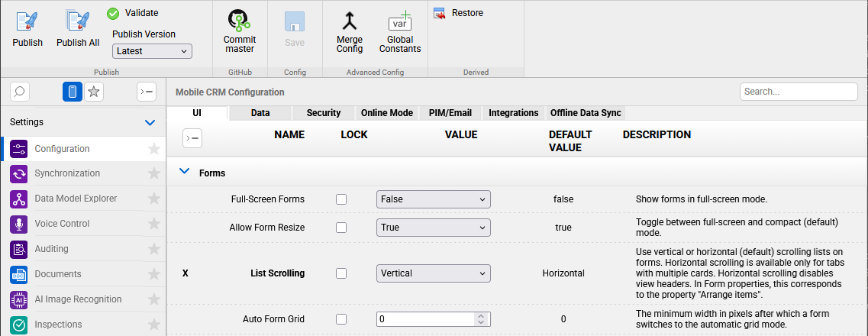The image size is (868, 336).
Task: Click the Validate green checkmark
Action: coord(114,13)
